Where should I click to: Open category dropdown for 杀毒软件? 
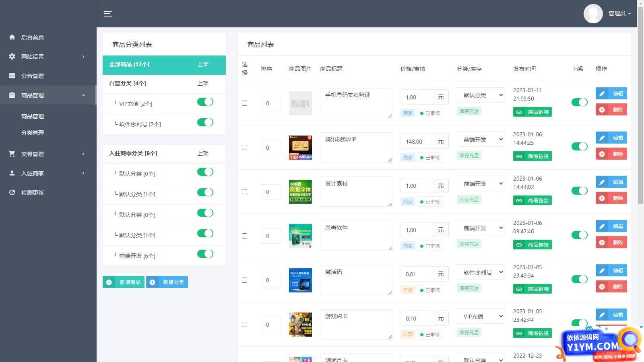[x=481, y=228]
